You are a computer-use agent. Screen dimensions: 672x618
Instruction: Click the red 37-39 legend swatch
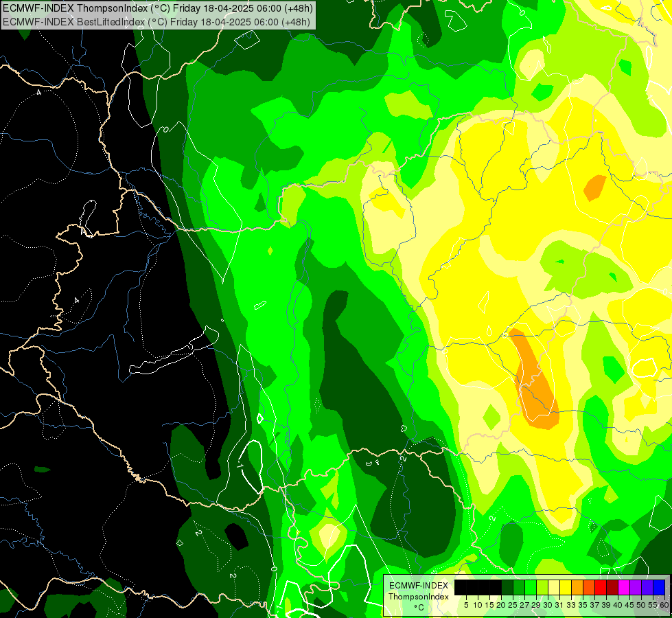601,587
